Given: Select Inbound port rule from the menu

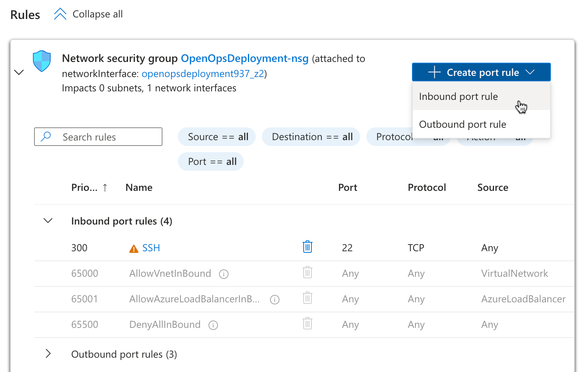Looking at the screenshot, I should (x=458, y=96).
